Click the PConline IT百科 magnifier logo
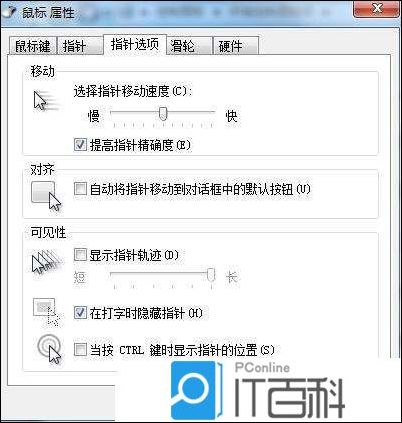Screen dimensions: 402x423 click(x=195, y=390)
